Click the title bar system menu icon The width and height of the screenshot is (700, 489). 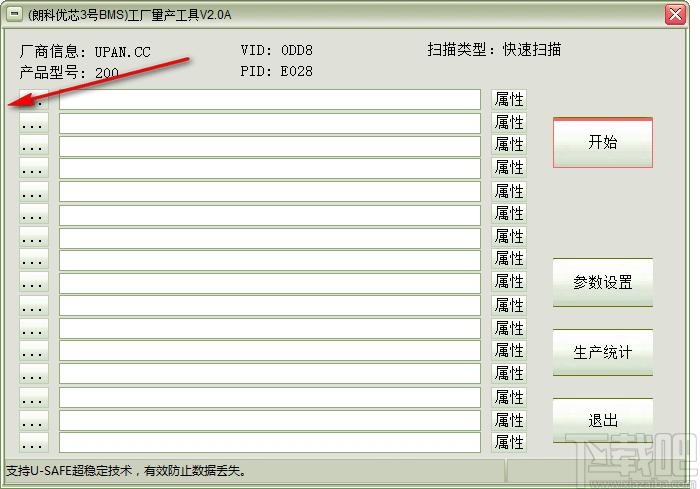tap(14, 14)
